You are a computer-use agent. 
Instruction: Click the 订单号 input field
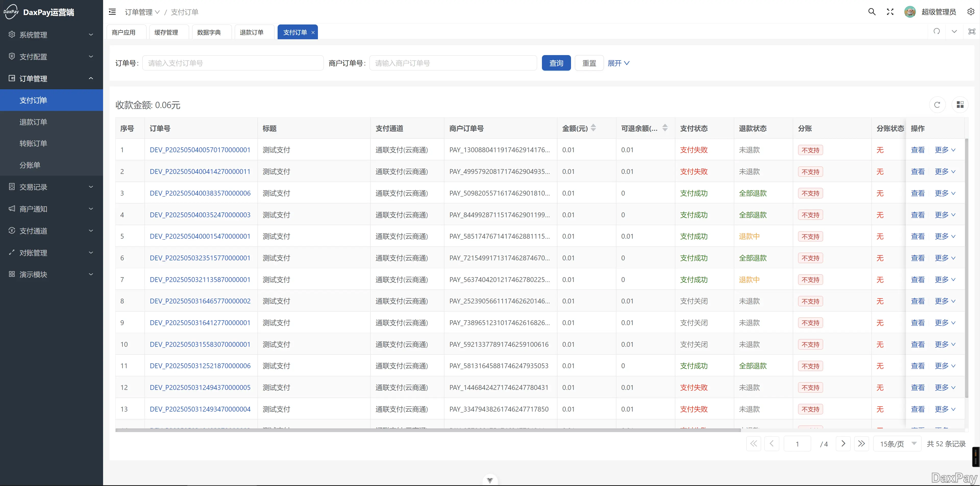[x=232, y=63]
